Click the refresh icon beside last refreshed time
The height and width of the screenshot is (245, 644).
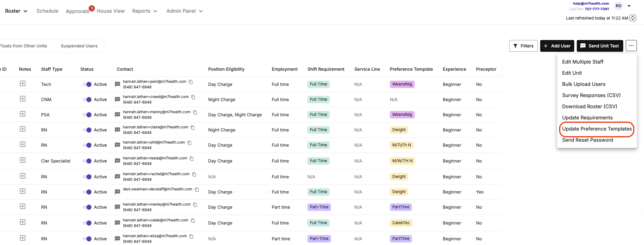point(633,18)
